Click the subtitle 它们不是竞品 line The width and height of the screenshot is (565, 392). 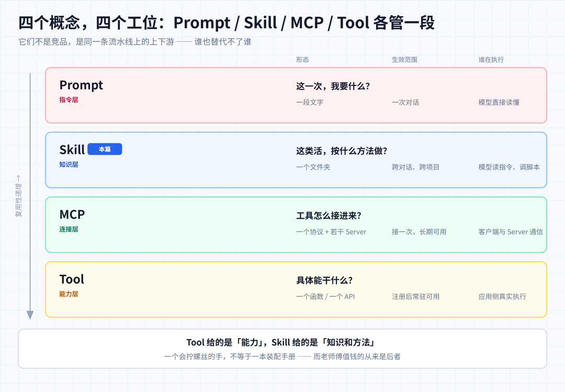[135, 42]
